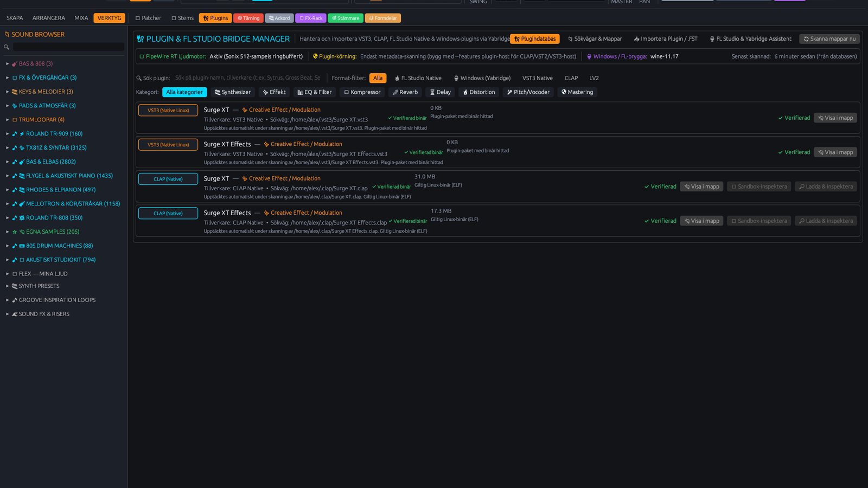Expand the ROLAND TR-909 folder arrow
The height and width of the screenshot is (488, 868).
click(x=8, y=133)
